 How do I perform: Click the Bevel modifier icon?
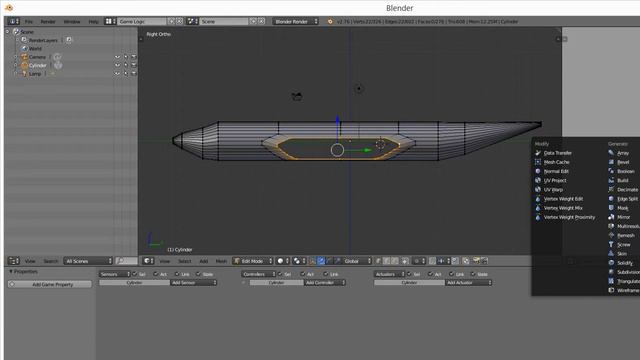tap(611, 162)
